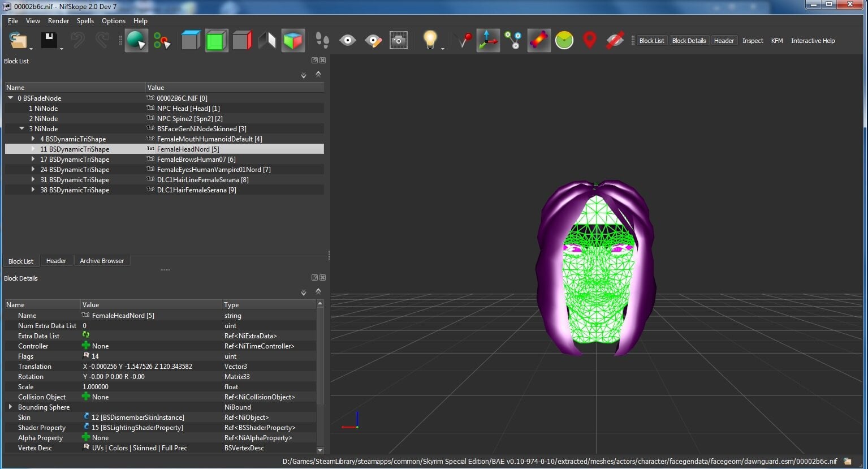Toggle the Block Details toolbar button
This screenshot has width=868, height=469.
(x=689, y=41)
